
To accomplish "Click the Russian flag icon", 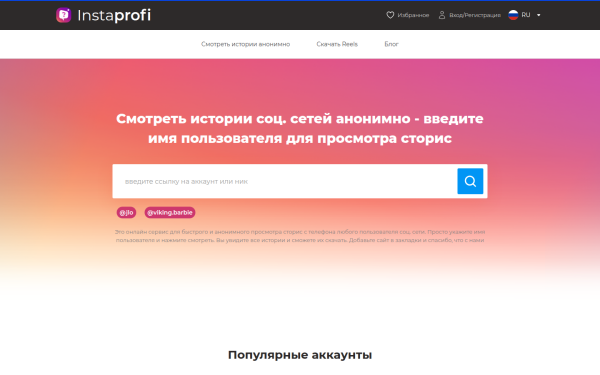I will (513, 15).
